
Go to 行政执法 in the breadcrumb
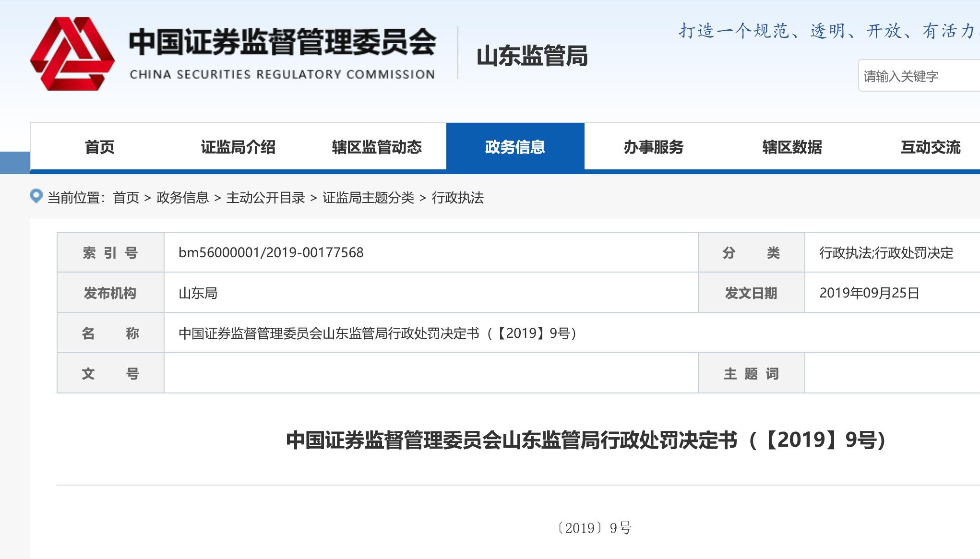458,198
